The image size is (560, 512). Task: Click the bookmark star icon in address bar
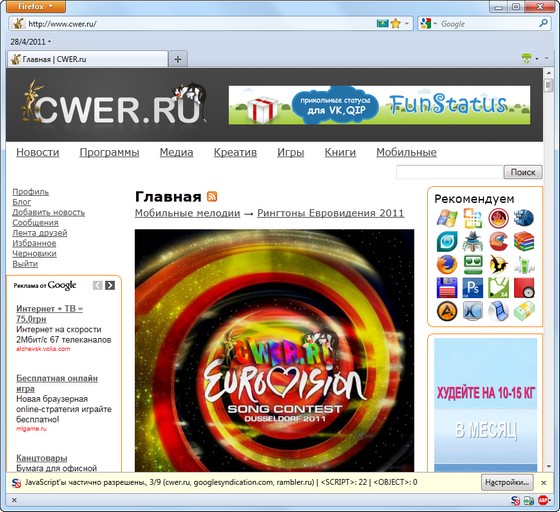pyautogui.click(x=396, y=24)
